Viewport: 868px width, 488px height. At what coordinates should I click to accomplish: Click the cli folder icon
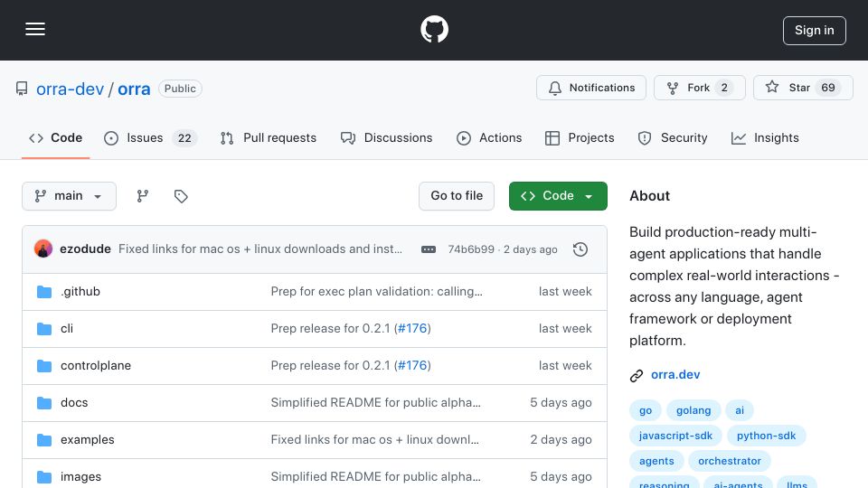(44, 329)
